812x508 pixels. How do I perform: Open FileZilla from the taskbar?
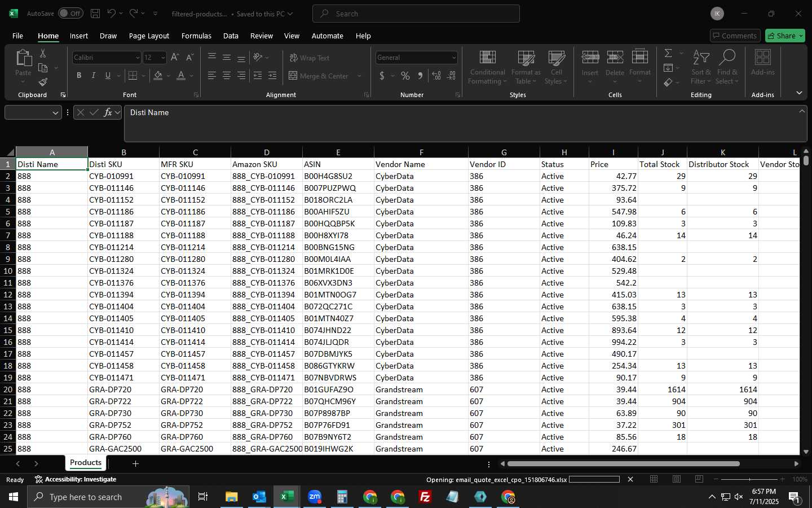pos(425,497)
